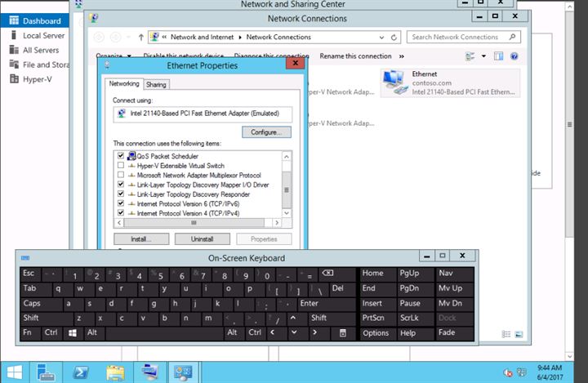Screen dimensions: 588x383
Task: Uncheck Link-Layer Topology Discovery Responder
Action: (x=121, y=194)
